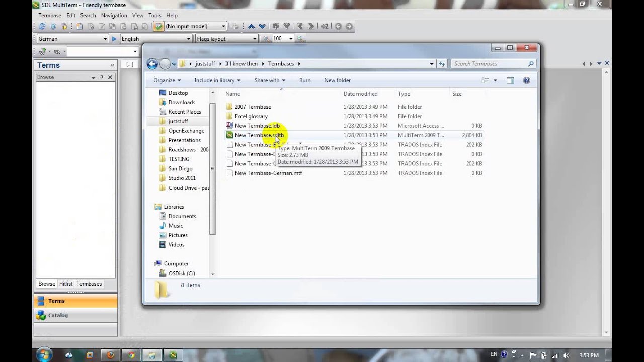Click the volume icon in system tray
The width and height of the screenshot is (644, 362).
click(566, 355)
